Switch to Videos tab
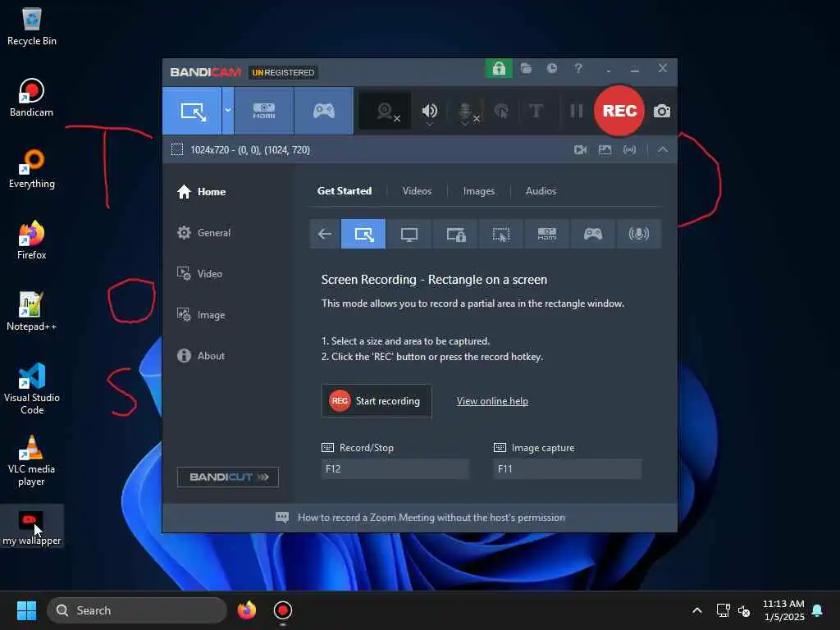The width and height of the screenshot is (840, 630). (x=417, y=190)
